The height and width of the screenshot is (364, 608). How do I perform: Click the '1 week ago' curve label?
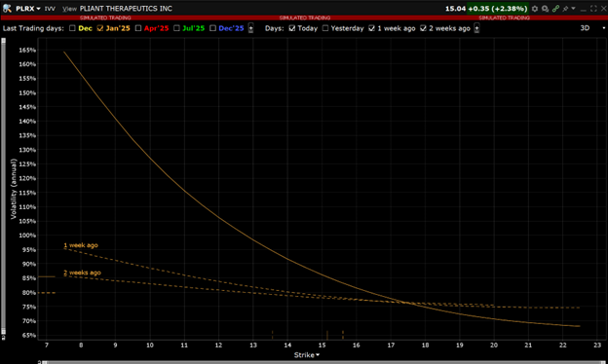pyautogui.click(x=81, y=245)
